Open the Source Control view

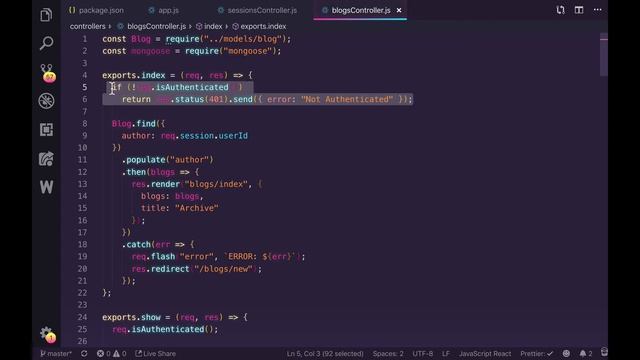47,73
